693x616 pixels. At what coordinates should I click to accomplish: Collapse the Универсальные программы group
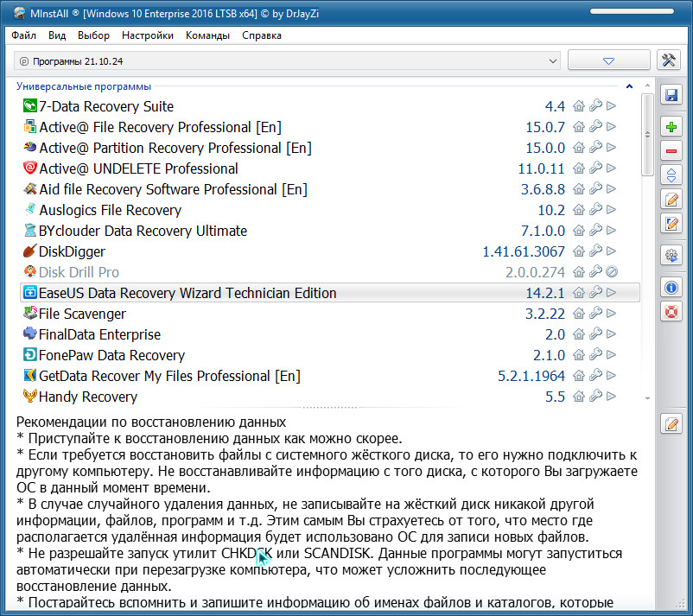(631, 86)
